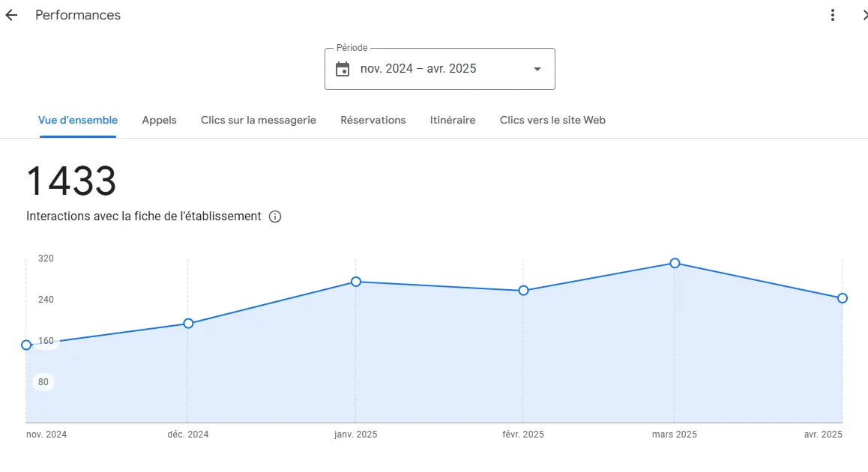
Task: Close the Performances panel with the X
Action: [864, 16]
